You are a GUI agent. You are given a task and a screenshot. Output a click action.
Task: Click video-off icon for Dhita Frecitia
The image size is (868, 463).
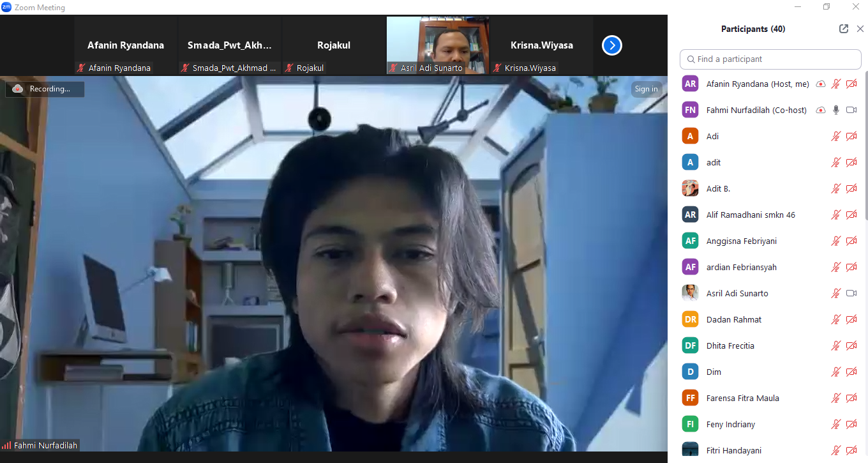(851, 345)
